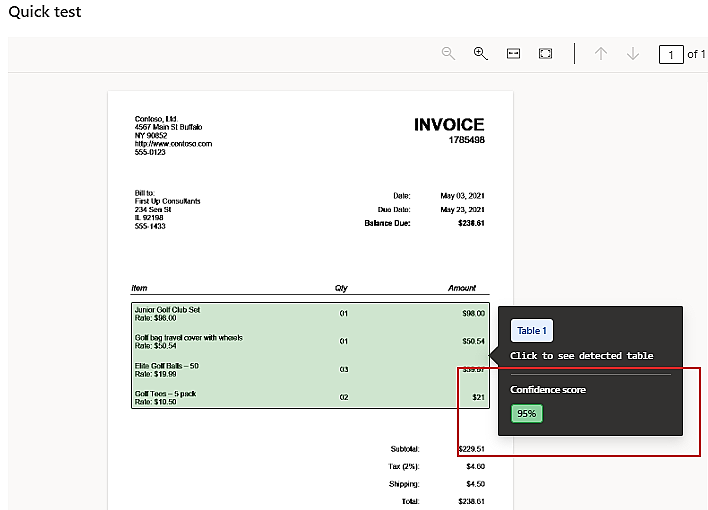The height and width of the screenshot is (510, 708).
Task: Go to previous page with up arrow
Action: click(x=600, y=54)
